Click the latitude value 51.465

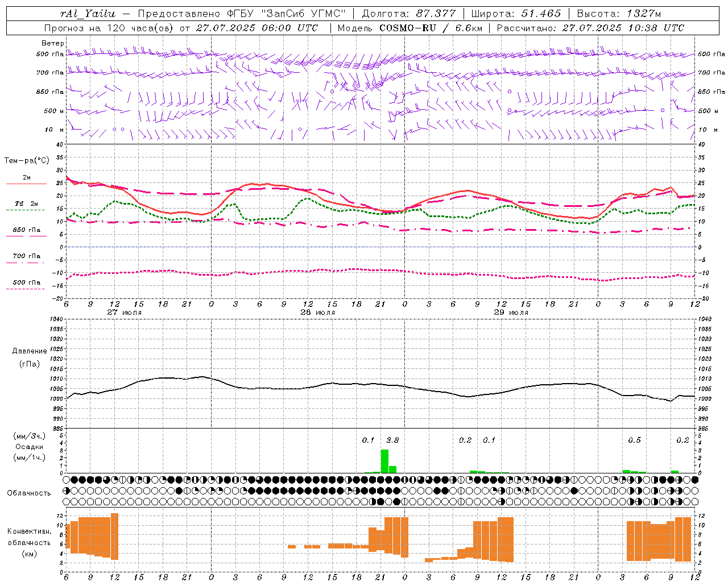click(x=541, y=14)
